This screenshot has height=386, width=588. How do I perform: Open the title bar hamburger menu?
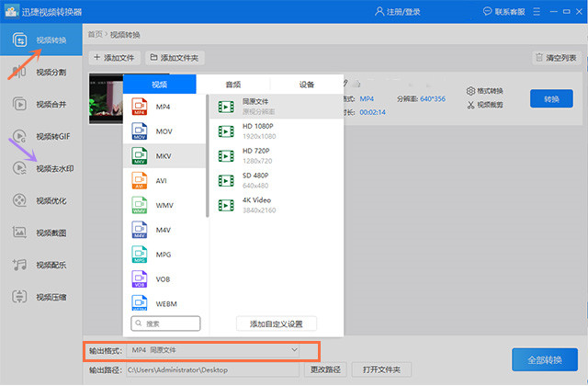coord(537,12)
